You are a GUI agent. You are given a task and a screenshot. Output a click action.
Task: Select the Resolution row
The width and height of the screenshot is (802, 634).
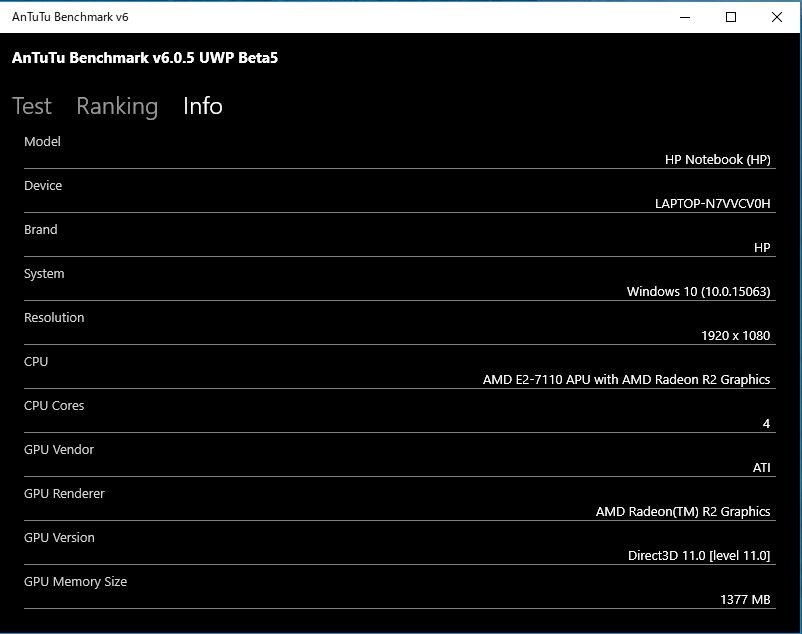coord(54,317)
